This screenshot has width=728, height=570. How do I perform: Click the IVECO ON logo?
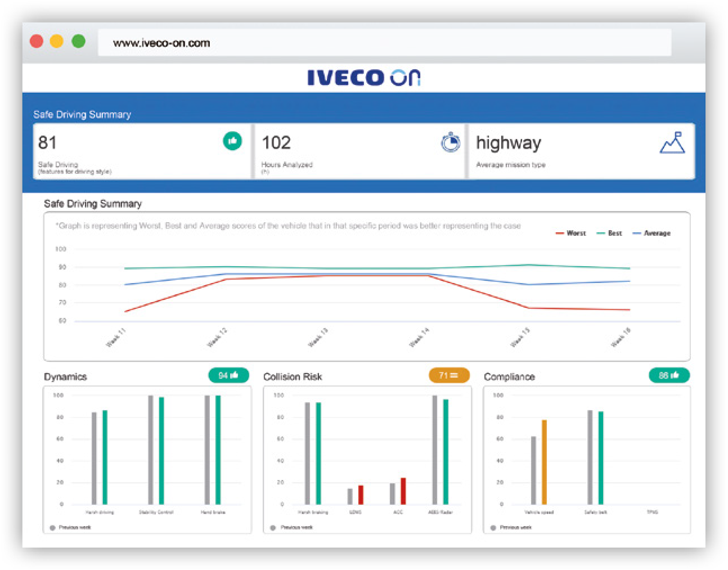point(364,78)
